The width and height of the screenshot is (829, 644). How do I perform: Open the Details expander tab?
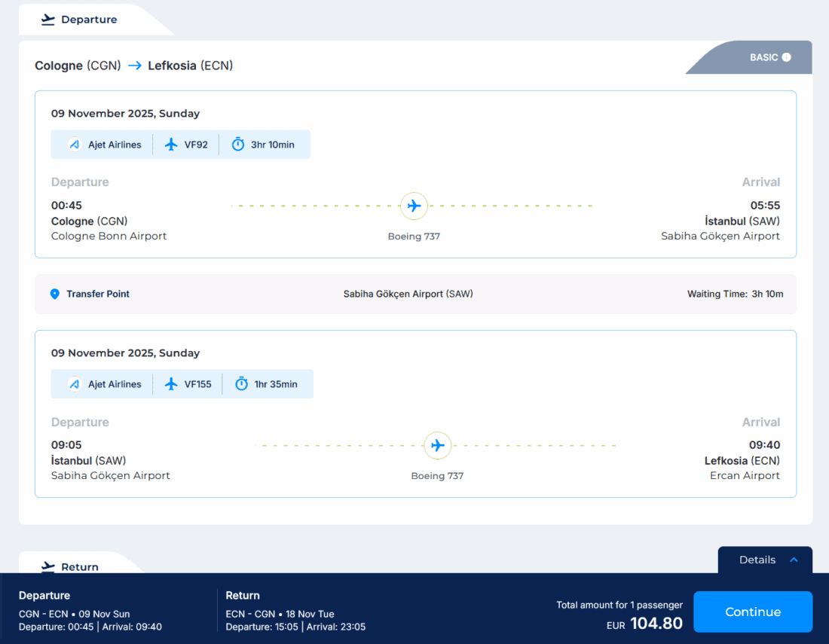coord(757,560)
